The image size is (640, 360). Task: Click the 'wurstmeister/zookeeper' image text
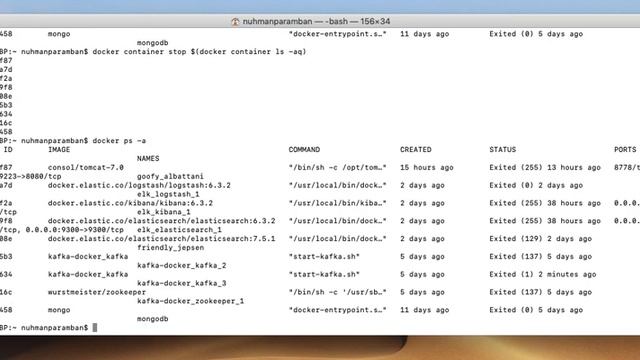coord(97,293)
